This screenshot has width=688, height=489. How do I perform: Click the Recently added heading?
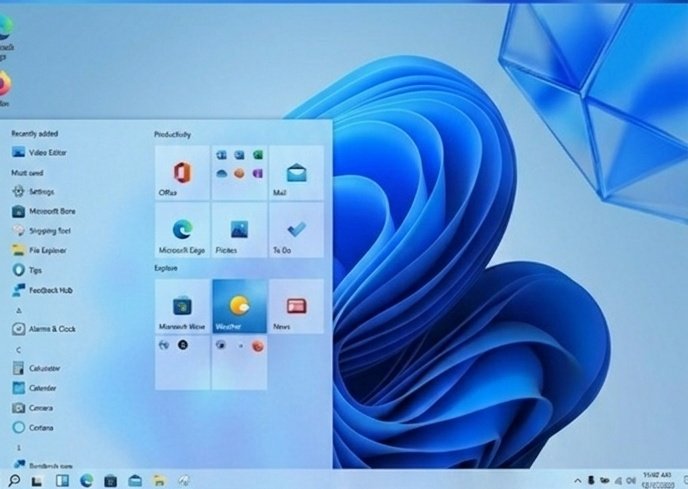(35, 133)
